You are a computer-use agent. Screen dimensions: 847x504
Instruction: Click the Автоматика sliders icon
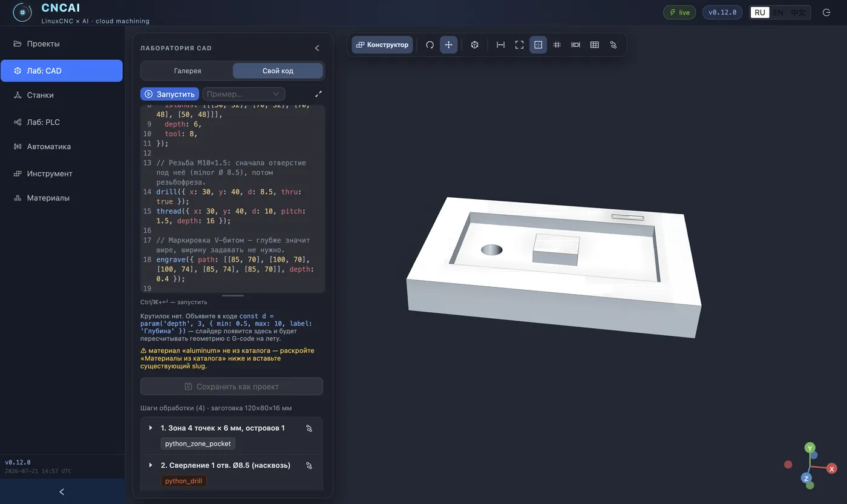[18, 146]
